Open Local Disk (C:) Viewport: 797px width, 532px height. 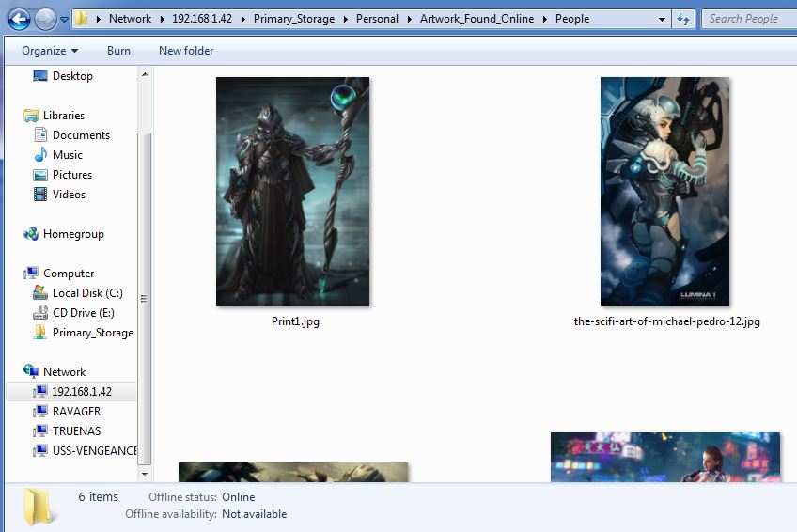pyautogui.click(x=87, y=293)
